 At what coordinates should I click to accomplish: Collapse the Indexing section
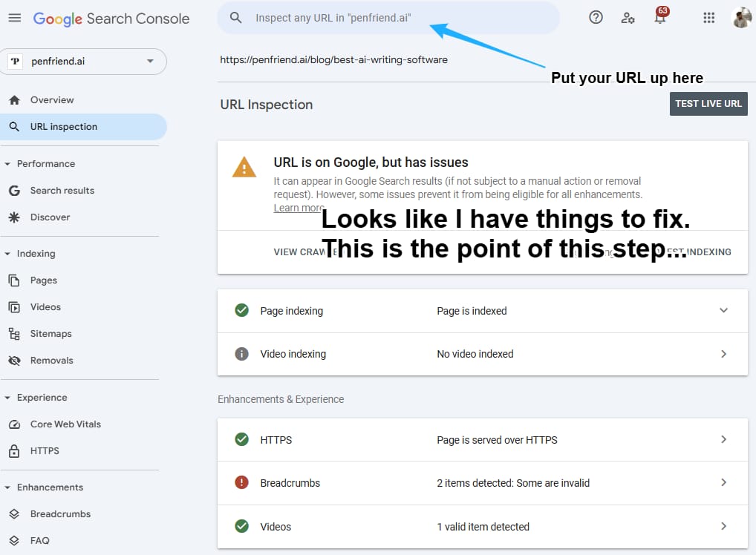7,254
